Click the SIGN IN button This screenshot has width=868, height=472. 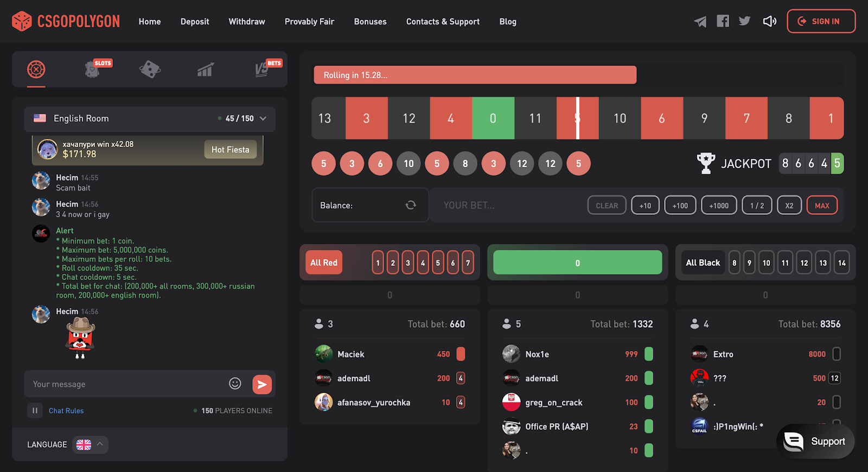pos(821,21)
